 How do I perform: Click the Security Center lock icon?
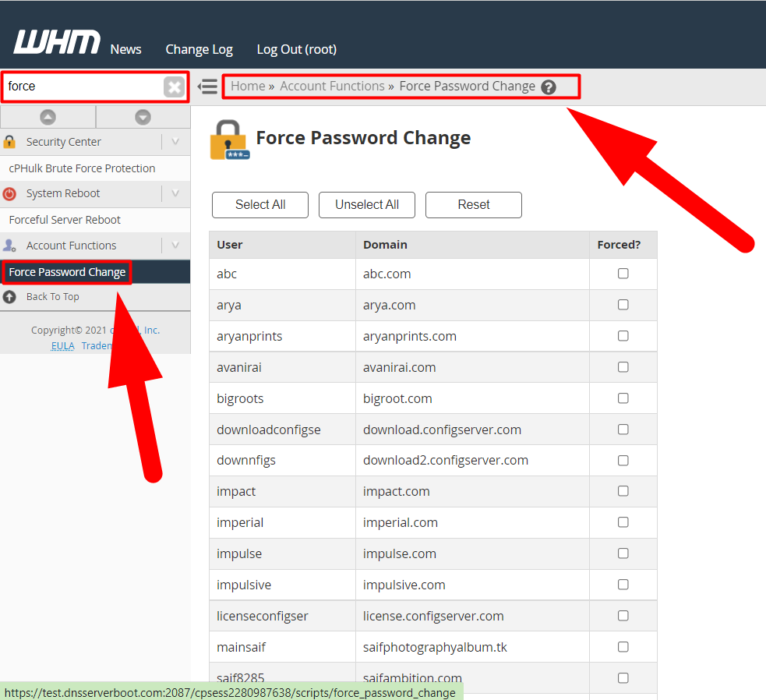tap(9, 142)
